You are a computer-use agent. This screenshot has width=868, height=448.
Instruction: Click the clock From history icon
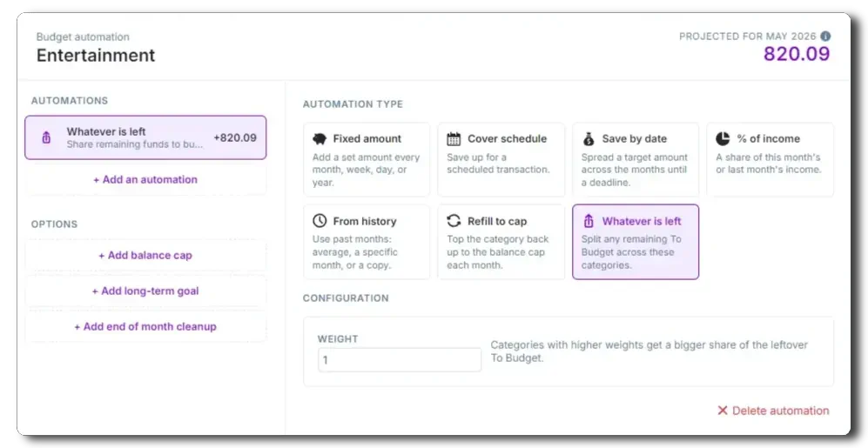(x=320, y=221)
